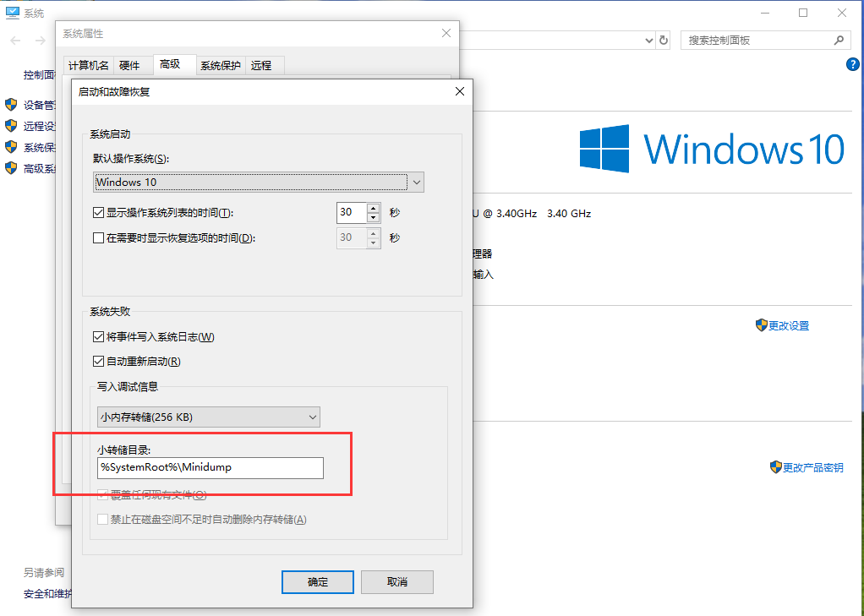
Task: Click the shield icon beside 更改产品密钥
Action: 776,467
